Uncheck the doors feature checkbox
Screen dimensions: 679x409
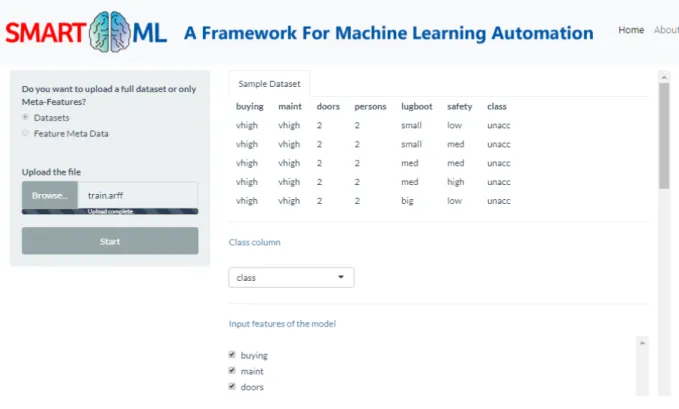click(232, 386)
